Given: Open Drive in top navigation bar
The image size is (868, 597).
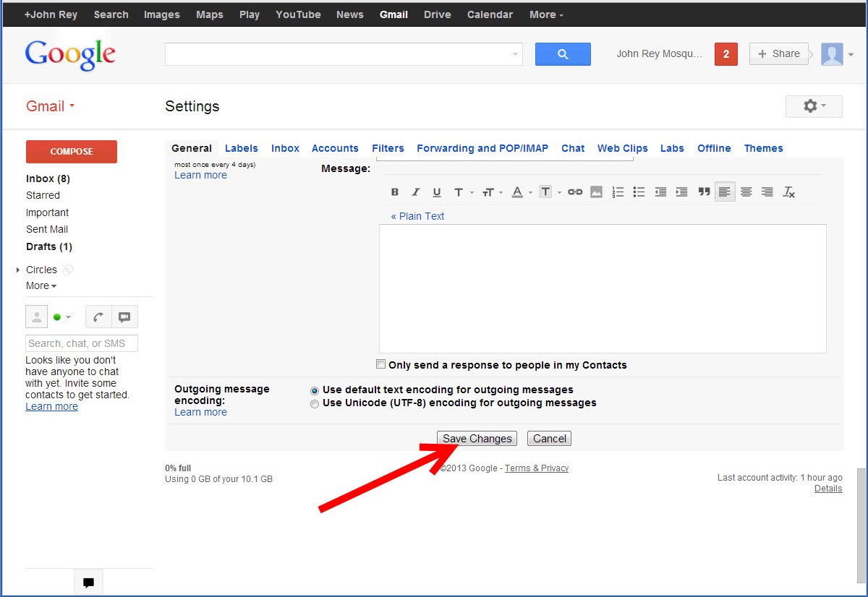Looking at the screenshot, I should pyautogui.click(x=437, y=14).
